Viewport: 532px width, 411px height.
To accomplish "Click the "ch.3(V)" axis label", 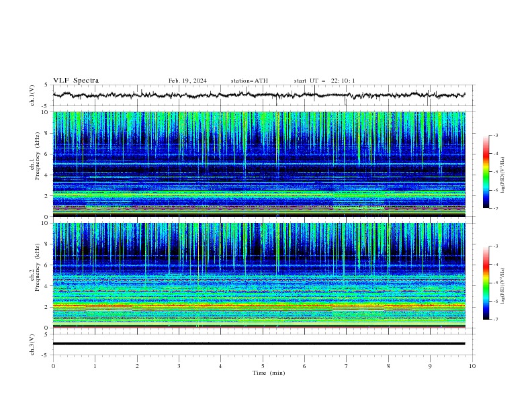I will 32,345.
